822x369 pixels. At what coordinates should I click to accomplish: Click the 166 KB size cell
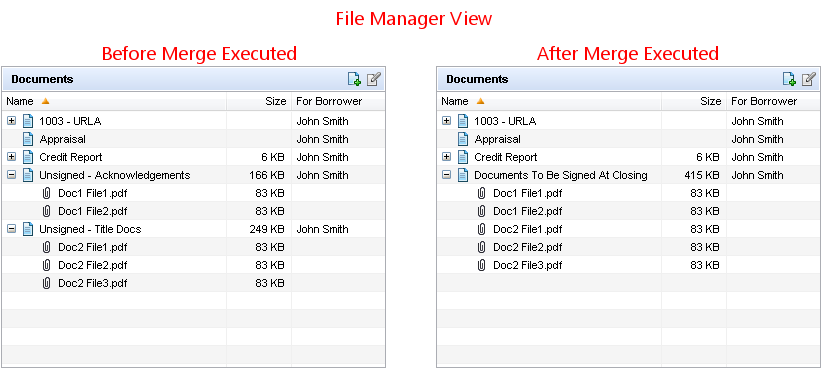(267, 175)
